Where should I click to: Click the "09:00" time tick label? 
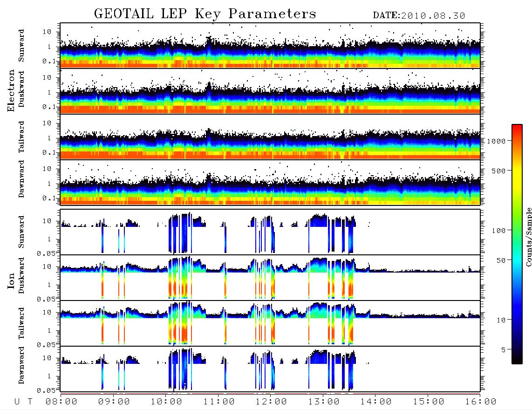[x=114, y=402]
